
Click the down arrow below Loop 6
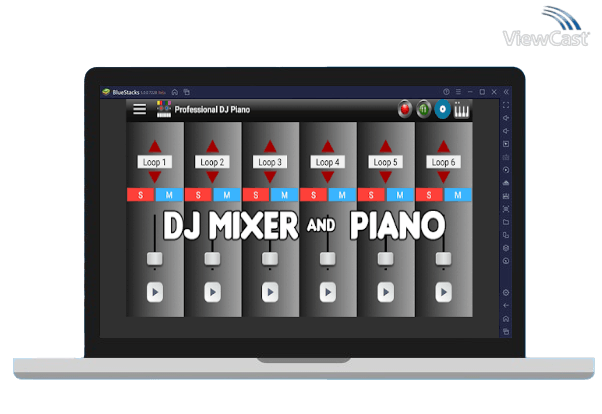click(443, 177)
